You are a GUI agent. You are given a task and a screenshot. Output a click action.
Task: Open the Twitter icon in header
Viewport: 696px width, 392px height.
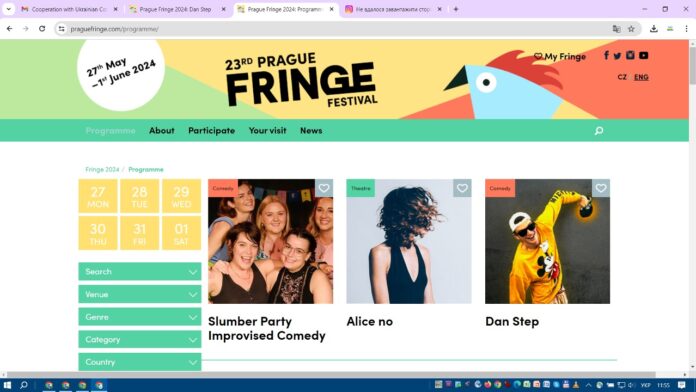click(x=617, y=56)
